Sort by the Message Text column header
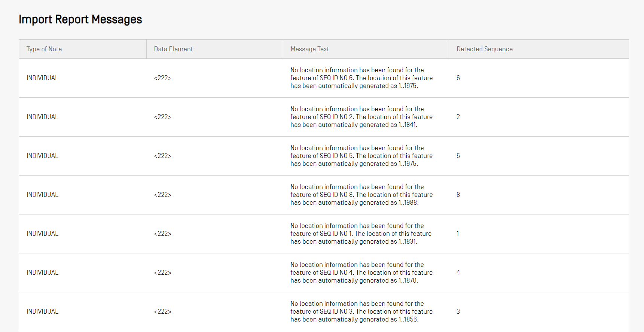 309,49
